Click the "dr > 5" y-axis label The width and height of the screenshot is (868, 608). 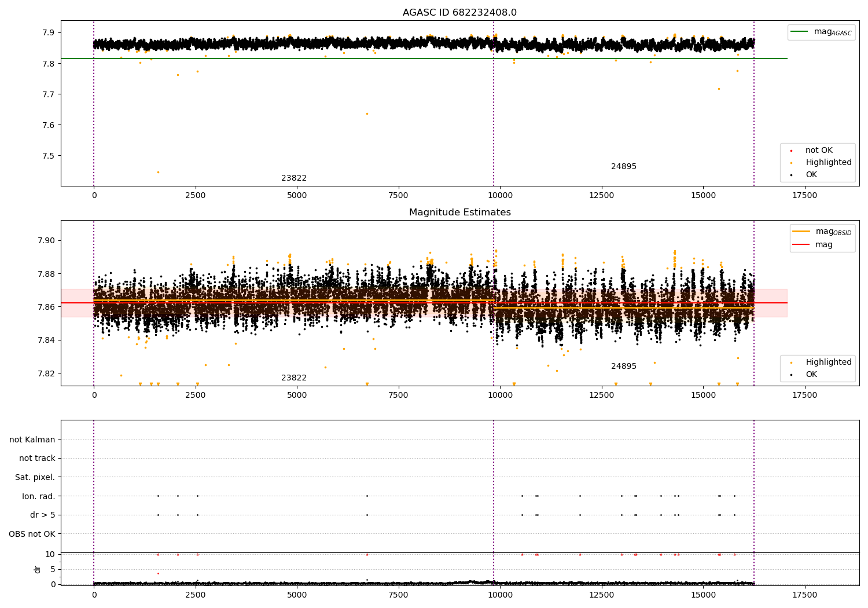[43, 515]
